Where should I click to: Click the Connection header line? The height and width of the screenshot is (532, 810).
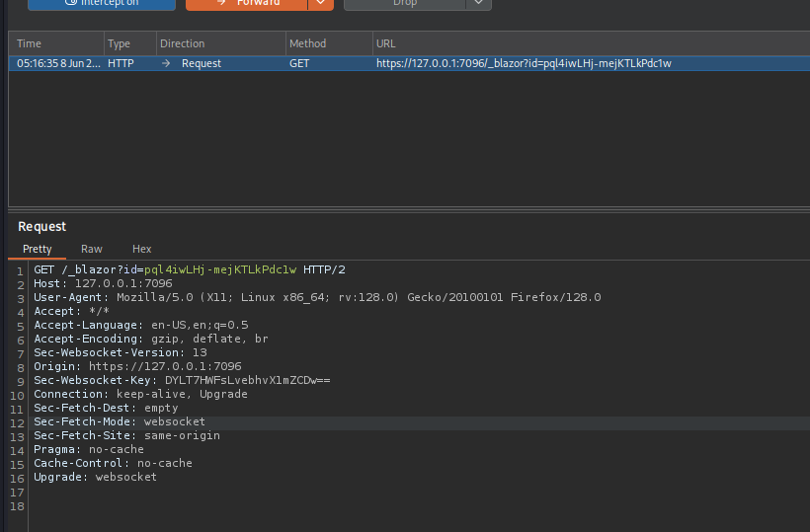140,394
